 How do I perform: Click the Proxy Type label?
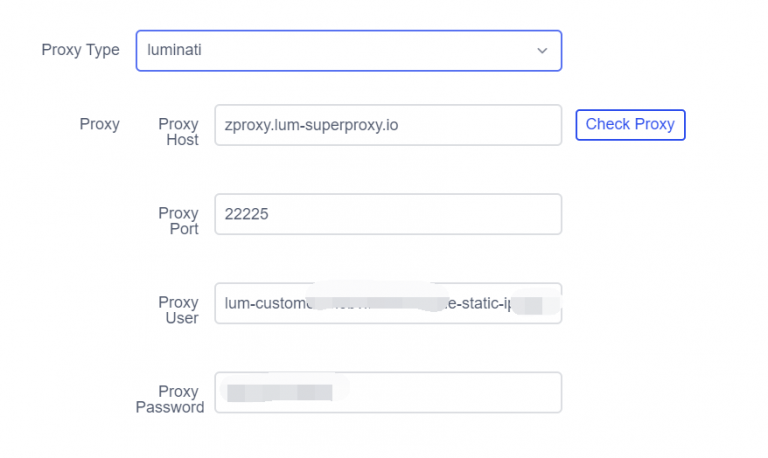click(x=80, y=50)
